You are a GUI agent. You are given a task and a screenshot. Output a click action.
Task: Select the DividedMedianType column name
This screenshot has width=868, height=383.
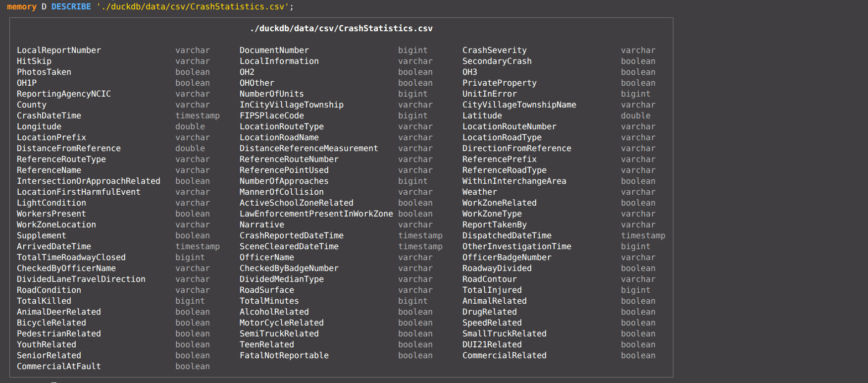point(282,279)
